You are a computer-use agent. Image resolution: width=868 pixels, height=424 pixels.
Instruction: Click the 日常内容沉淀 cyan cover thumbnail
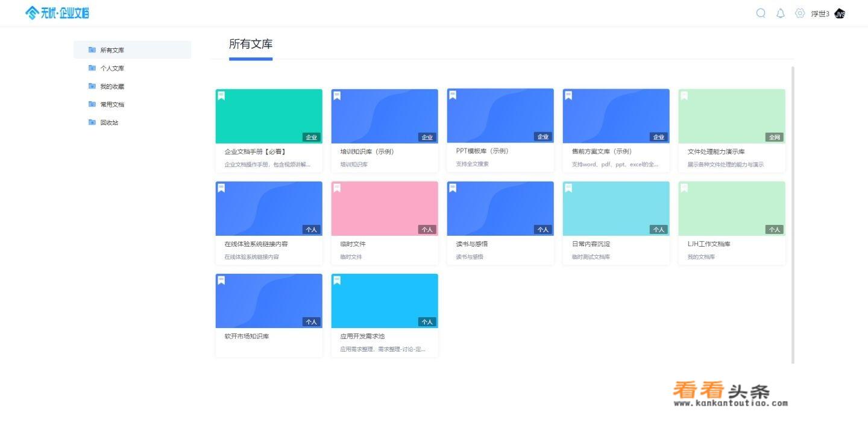(616, 209)
